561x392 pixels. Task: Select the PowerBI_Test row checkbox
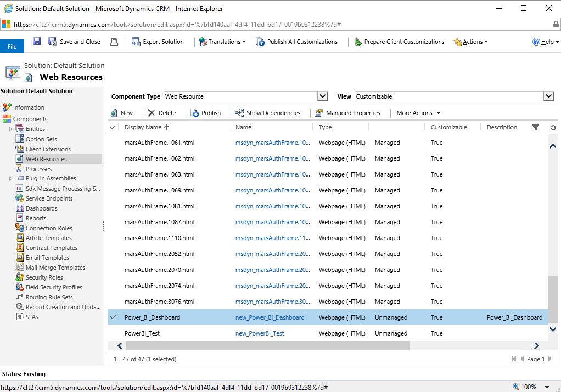[113, 333]
